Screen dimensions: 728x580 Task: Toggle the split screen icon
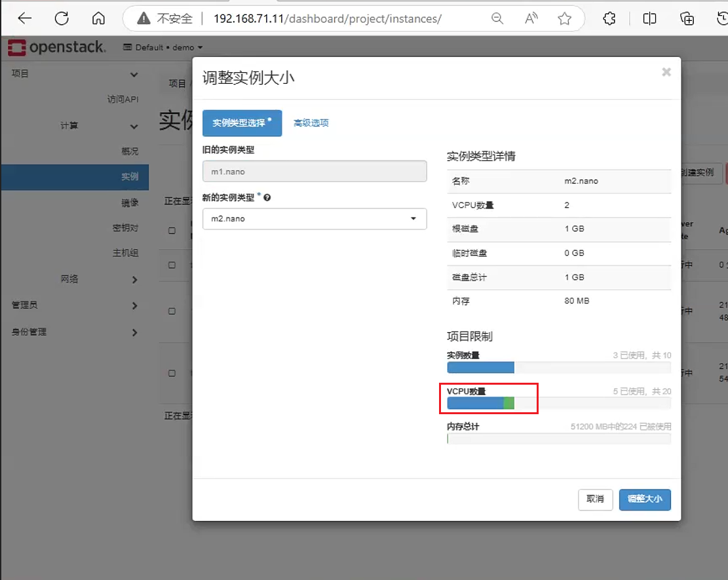pos(649,18)
